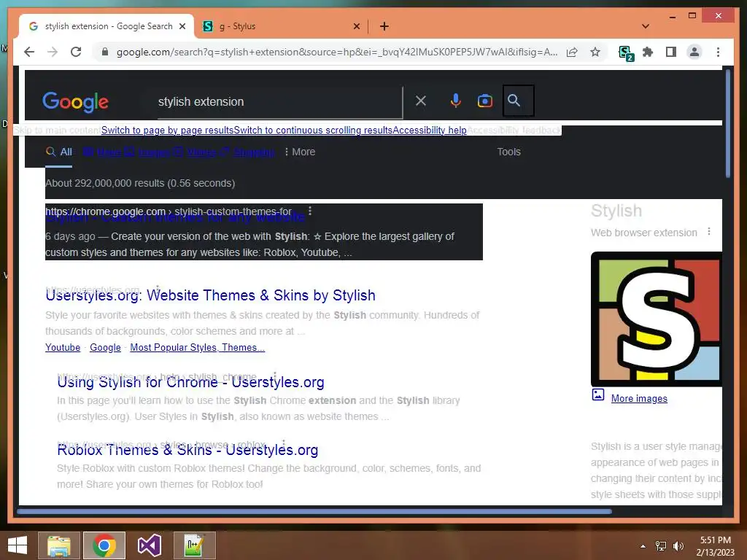Switch to the 'g - Stylus' tab
Viewport: 747px width, 560px height.
pos(281,26)
